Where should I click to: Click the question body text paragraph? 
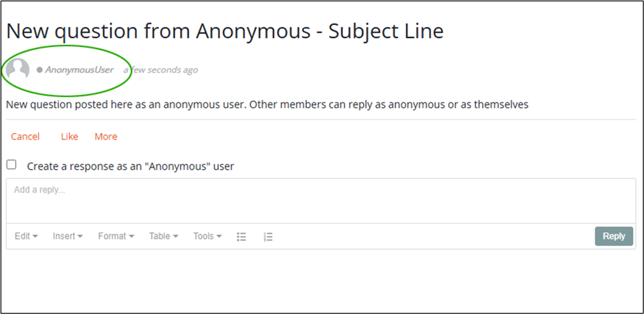point(268,105)
